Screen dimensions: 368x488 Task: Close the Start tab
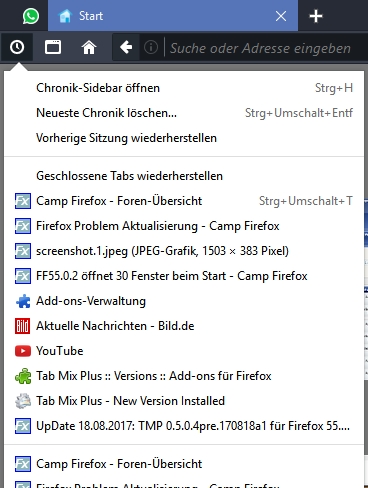[x=281, y=16]
